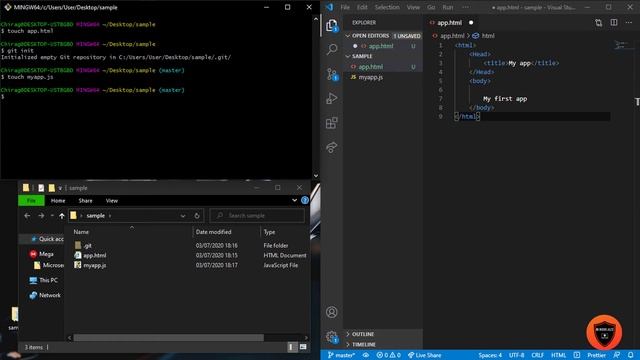Change line endings via CRLF

(x=537, y=355)
